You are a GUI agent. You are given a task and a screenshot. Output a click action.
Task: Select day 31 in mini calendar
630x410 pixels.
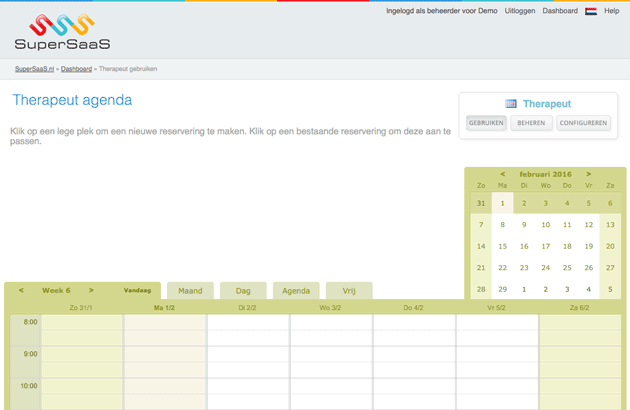[481, 203]
